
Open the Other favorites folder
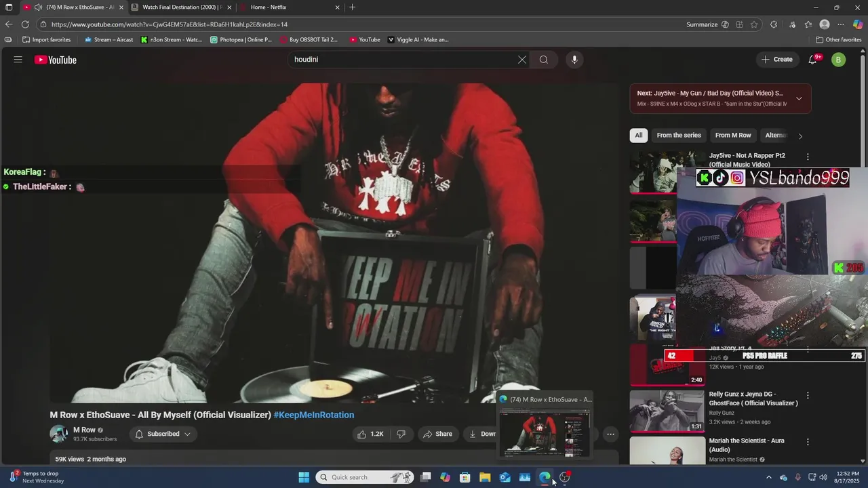838,39
